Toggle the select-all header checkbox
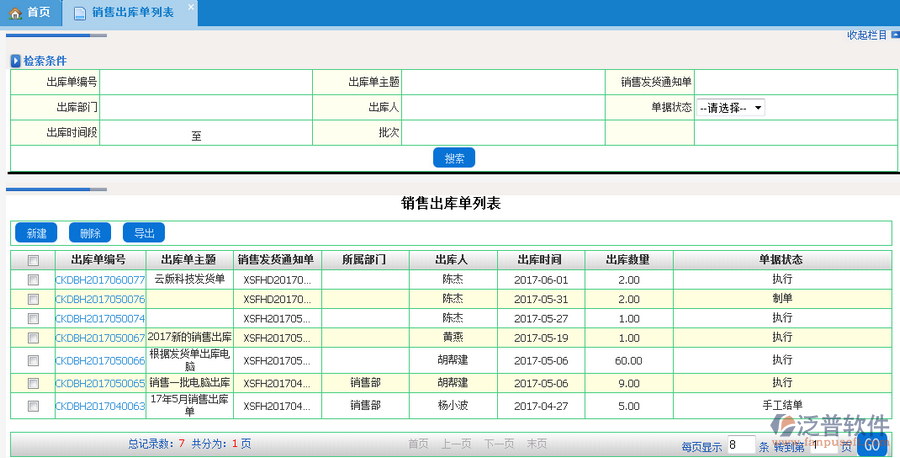 coord(33,260)
